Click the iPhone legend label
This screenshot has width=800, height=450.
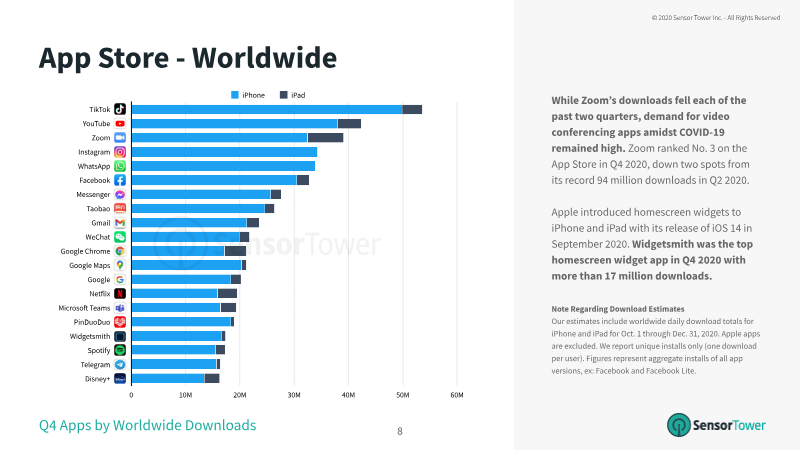(x=254, y=95)
